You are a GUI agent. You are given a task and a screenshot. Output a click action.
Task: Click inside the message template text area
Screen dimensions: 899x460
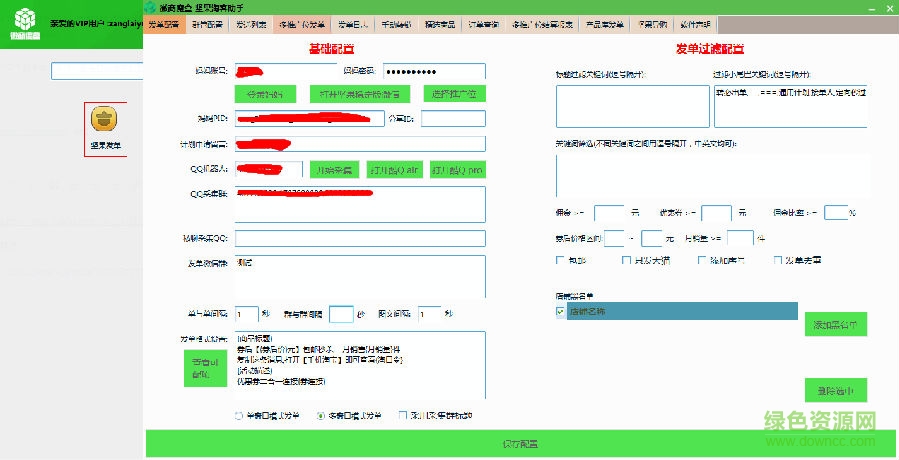tap(360, 365)
